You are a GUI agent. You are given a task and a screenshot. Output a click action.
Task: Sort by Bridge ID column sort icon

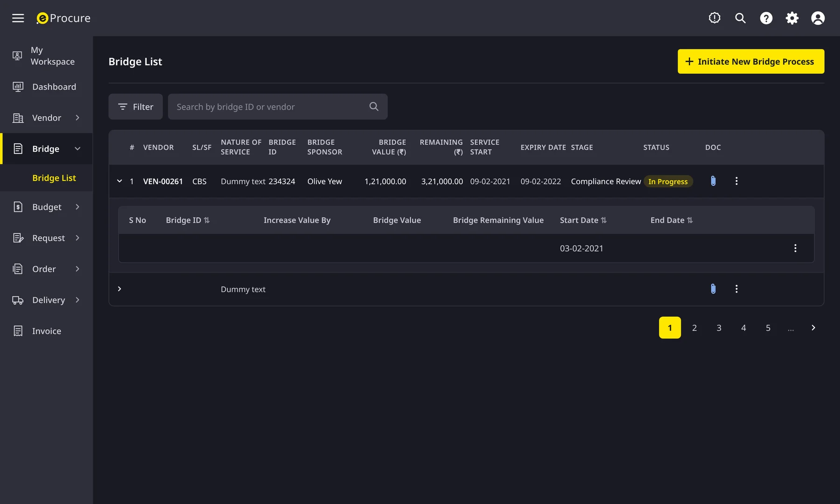[x=207, y=220]
